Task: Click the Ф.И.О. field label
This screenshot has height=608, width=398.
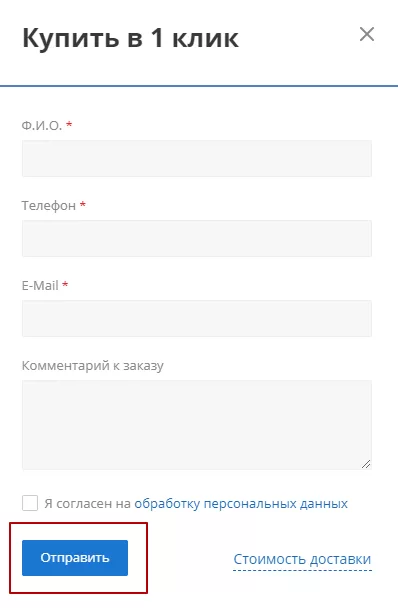Action: [x=42, y=125]
